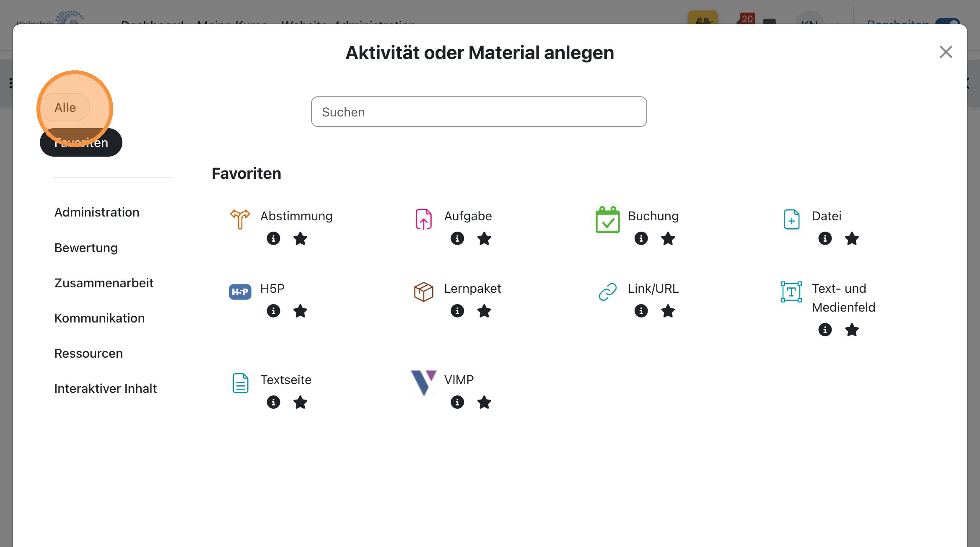980x547 pixels.
Task: Open the Kommunikation category list
Action: [99, 318]
